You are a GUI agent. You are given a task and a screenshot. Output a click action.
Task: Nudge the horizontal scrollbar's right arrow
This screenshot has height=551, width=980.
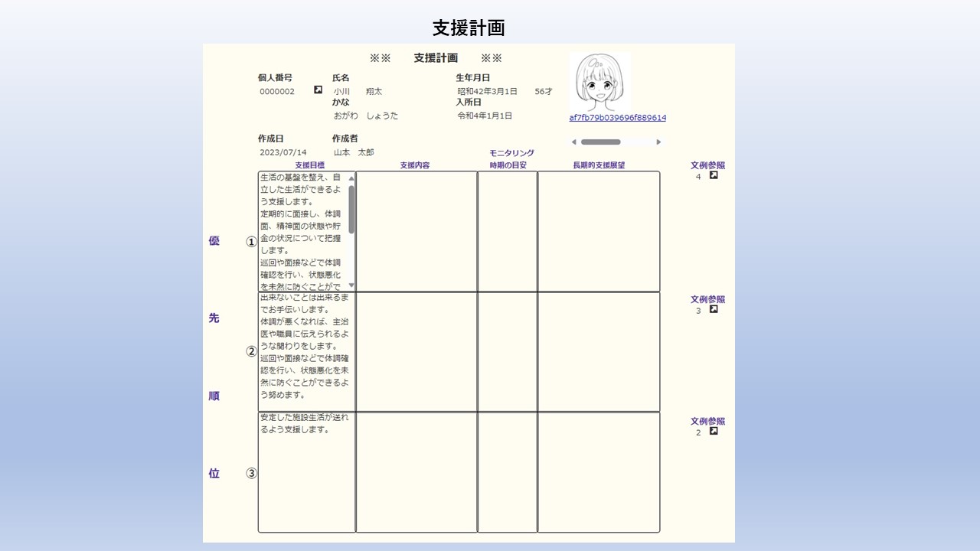[658, 142]
